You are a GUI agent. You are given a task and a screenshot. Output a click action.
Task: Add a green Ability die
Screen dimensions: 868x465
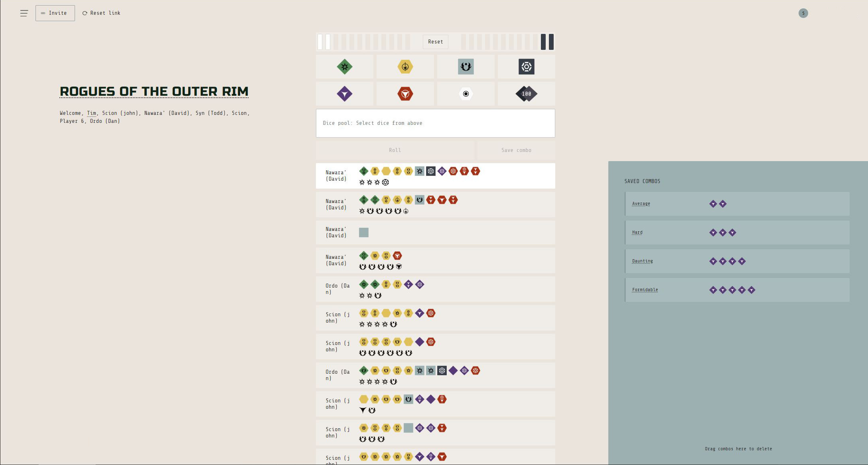(345, 67)
